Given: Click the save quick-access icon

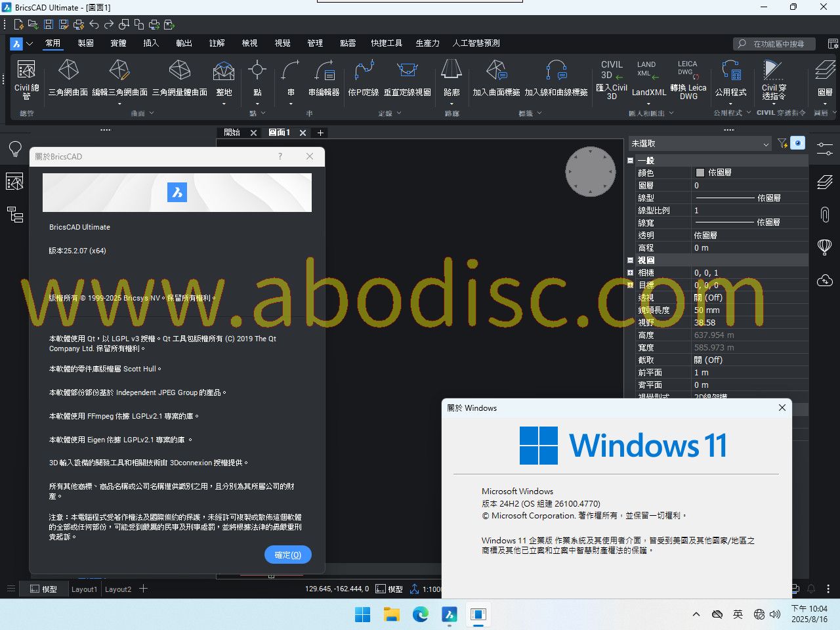Looking at the screenshot, I should (x=49, y=25).
